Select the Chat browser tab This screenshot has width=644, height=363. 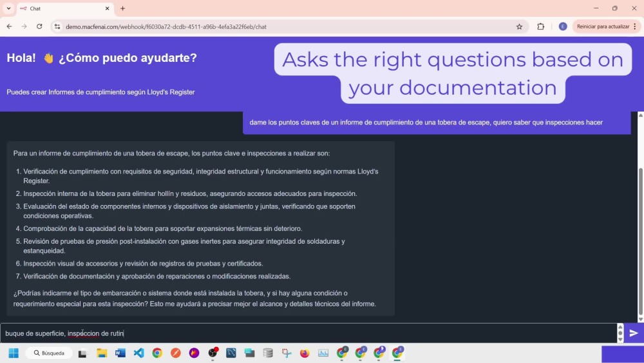coord(66,8)
